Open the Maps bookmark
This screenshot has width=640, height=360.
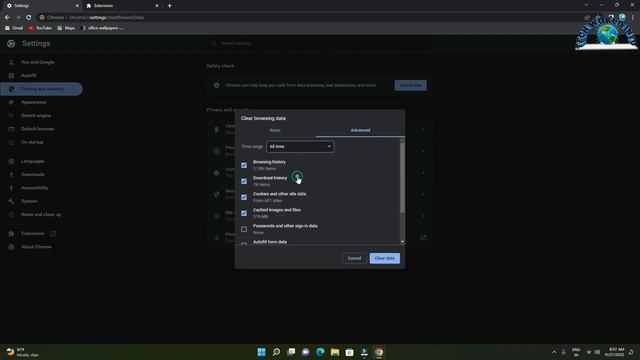pyautogui.click(x=66, y=28)
